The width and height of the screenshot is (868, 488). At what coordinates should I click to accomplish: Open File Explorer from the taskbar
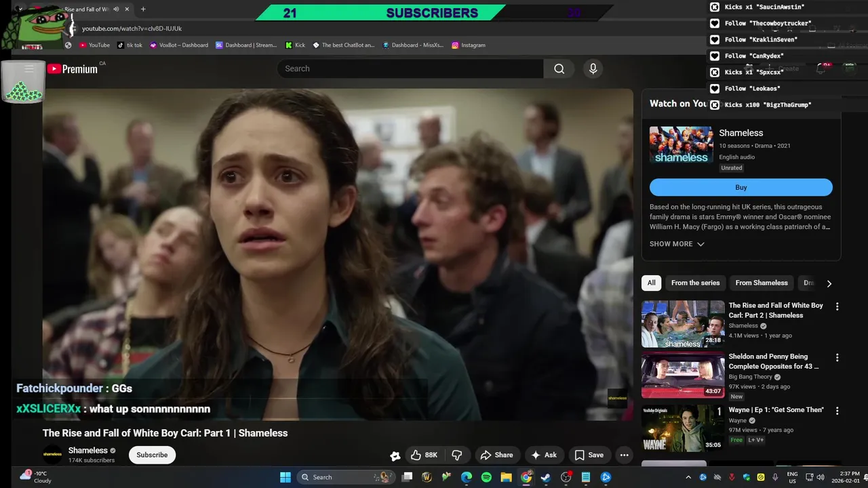click(x=506, y=477)
